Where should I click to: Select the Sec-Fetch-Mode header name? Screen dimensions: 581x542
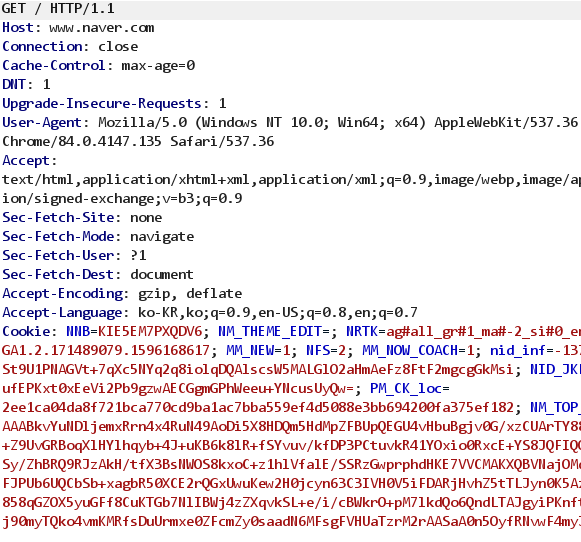tap(58, 236)
